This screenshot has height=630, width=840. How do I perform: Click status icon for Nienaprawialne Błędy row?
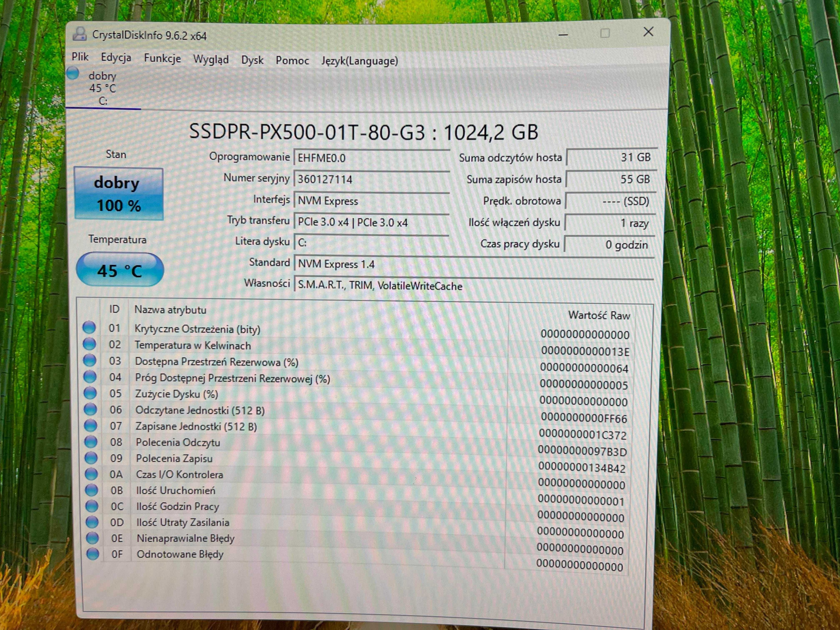(x=92, y=538)
